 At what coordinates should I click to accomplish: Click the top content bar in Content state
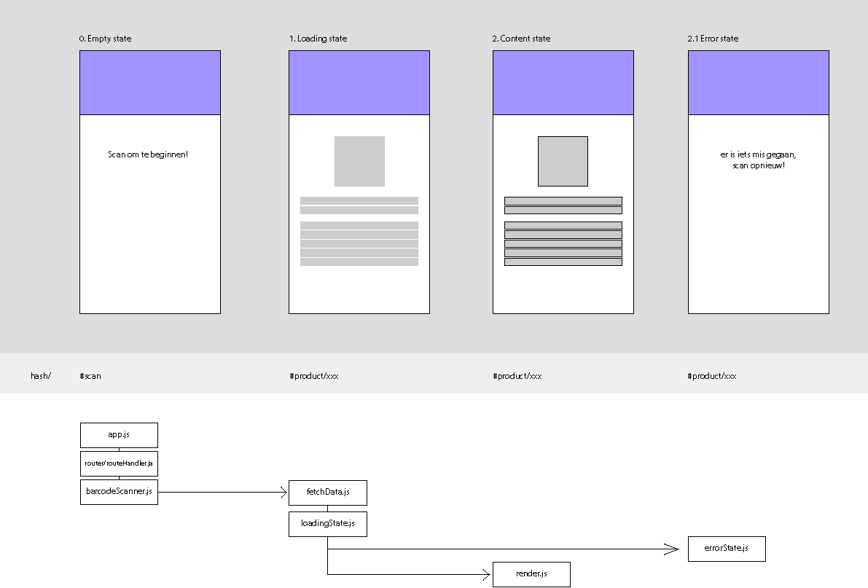point(563,201)
